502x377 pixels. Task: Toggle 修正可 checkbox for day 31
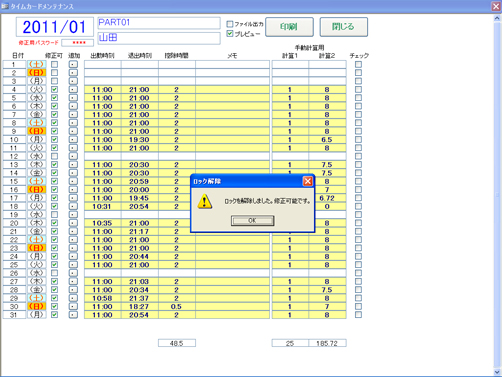54,314
